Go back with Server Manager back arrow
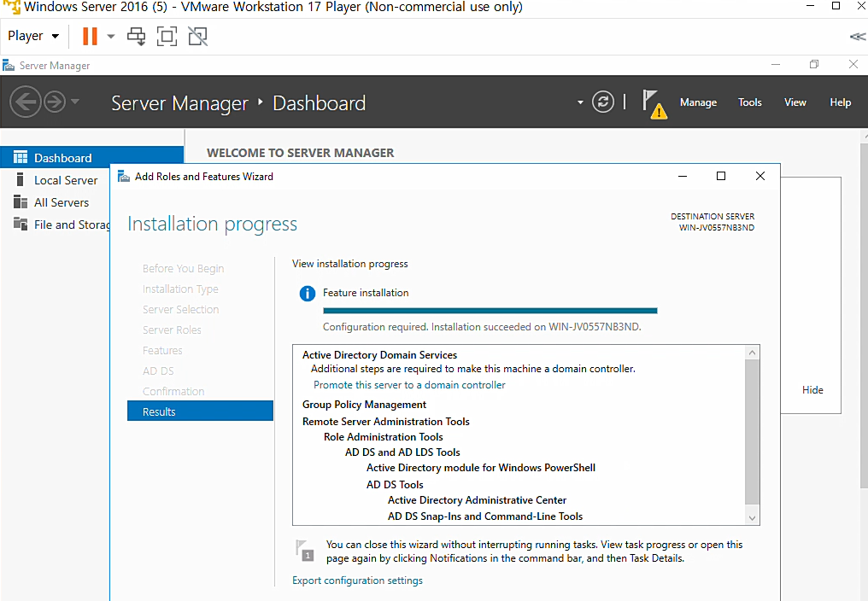Image resolution: width=868 pixels, height=601 pixels. [26, 102]
